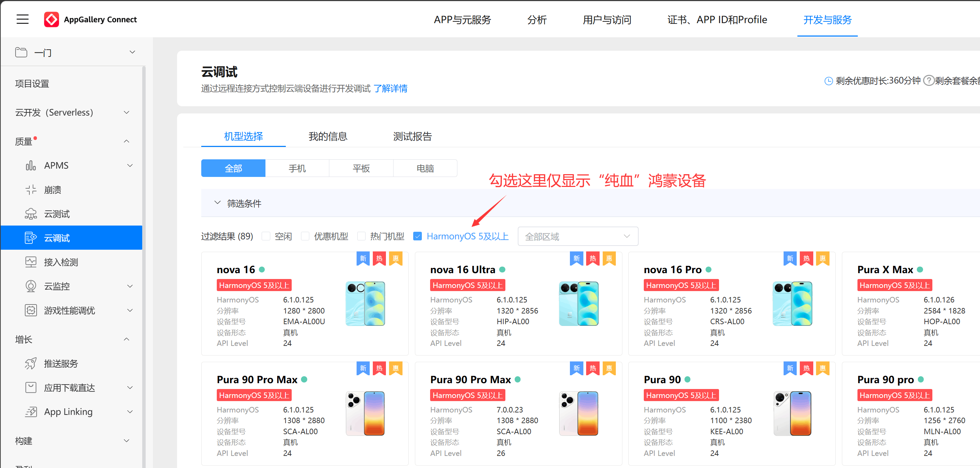Click the green status dot beside Pura 90 pro
Viewport: 980px width, 468px height.
(x=921, y=379)
